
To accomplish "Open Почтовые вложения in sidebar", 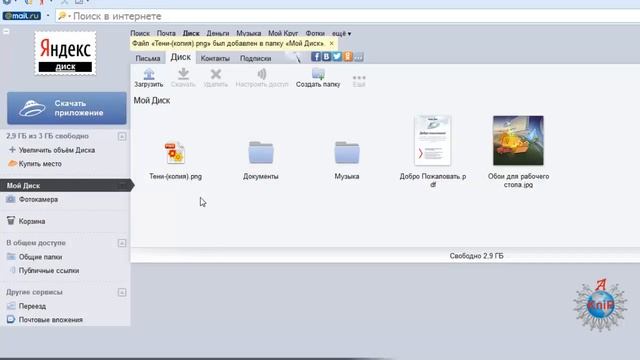I will (51, 320).
